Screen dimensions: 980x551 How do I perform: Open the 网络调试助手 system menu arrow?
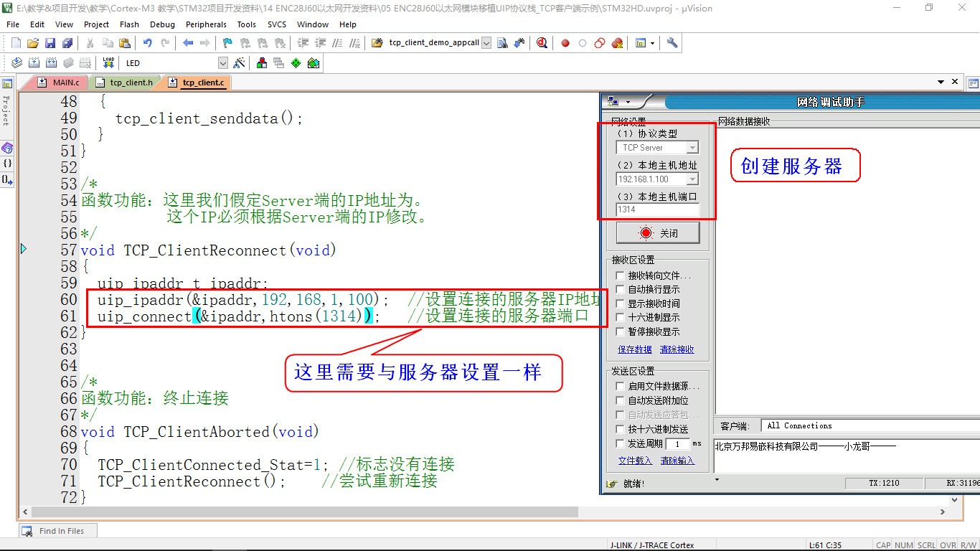[628, 102]
